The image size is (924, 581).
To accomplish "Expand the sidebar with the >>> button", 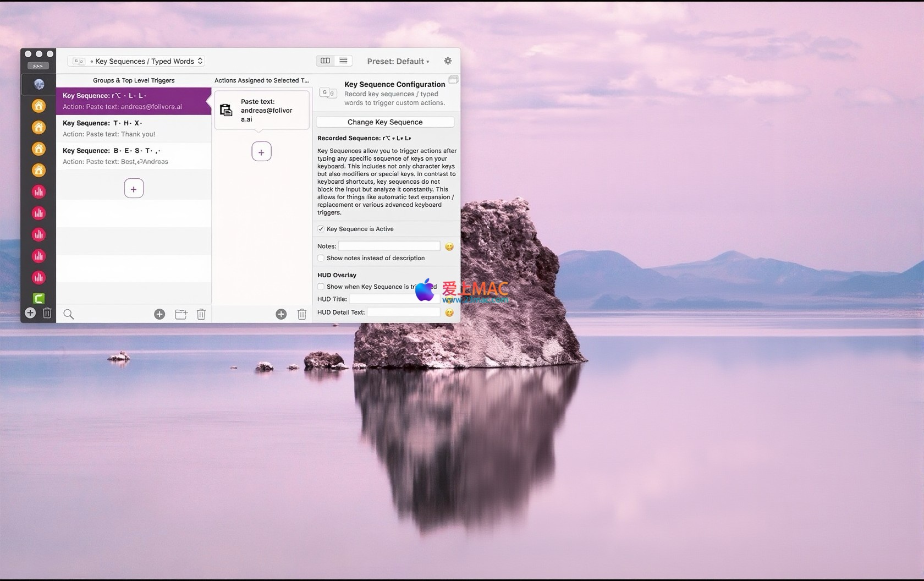I will pos(38,66).
